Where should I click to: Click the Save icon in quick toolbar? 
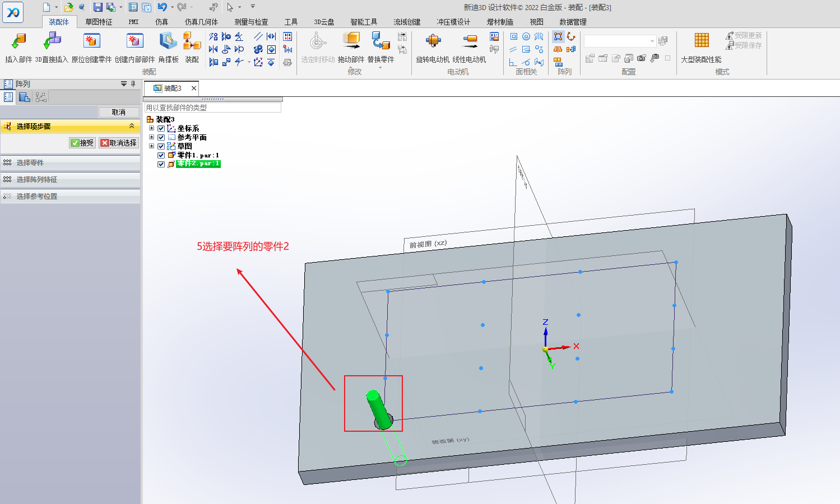98,7
